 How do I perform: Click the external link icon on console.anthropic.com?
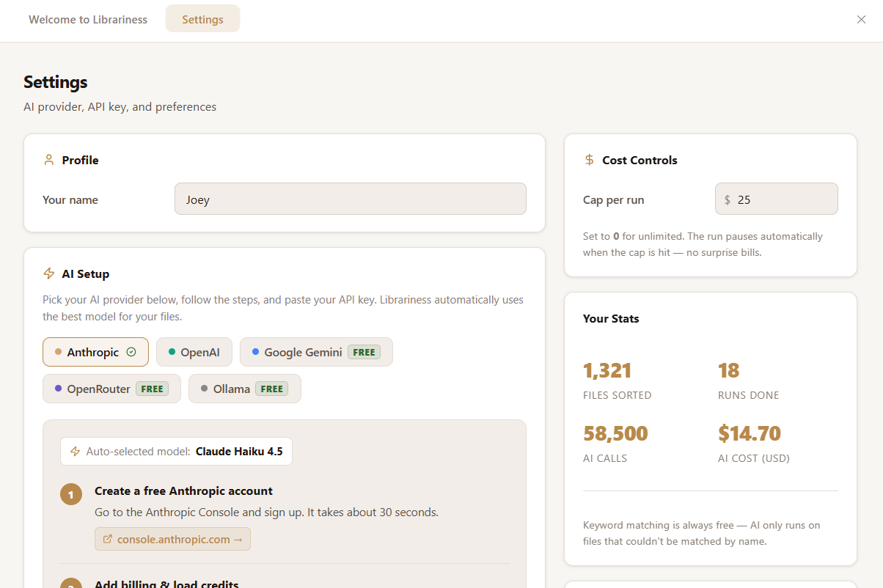click(108, 539)
